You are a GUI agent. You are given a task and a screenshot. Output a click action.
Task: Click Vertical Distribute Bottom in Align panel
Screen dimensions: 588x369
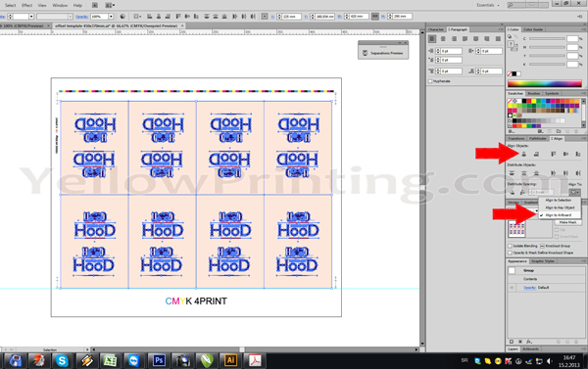(536, 173)
